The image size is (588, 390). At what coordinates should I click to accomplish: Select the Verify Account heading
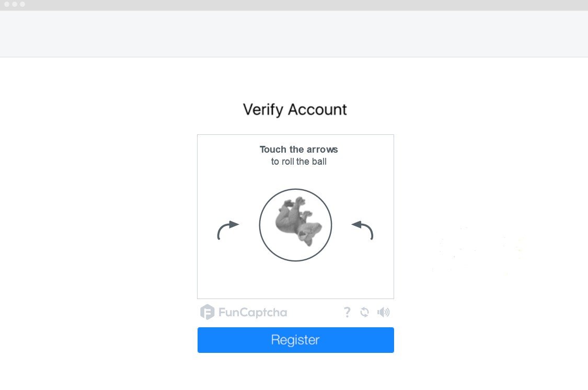tap(295, 109)
